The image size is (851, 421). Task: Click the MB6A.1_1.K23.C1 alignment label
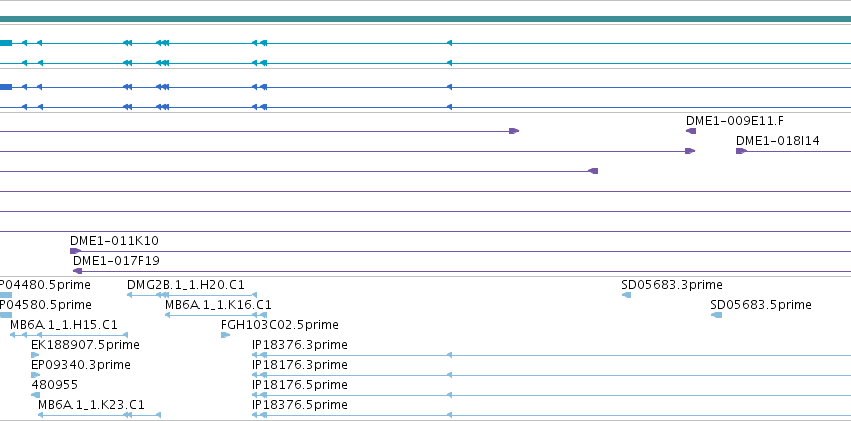pos(91,405)
